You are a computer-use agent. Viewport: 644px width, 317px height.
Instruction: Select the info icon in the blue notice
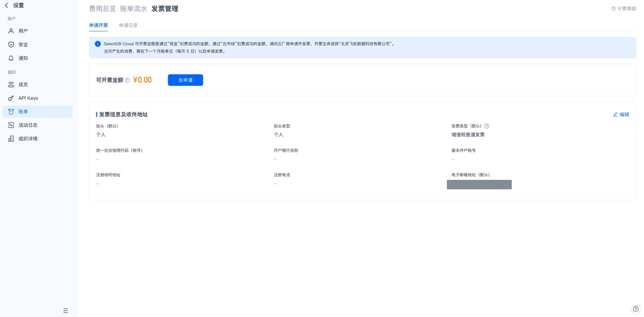click(x=98, y=44)
